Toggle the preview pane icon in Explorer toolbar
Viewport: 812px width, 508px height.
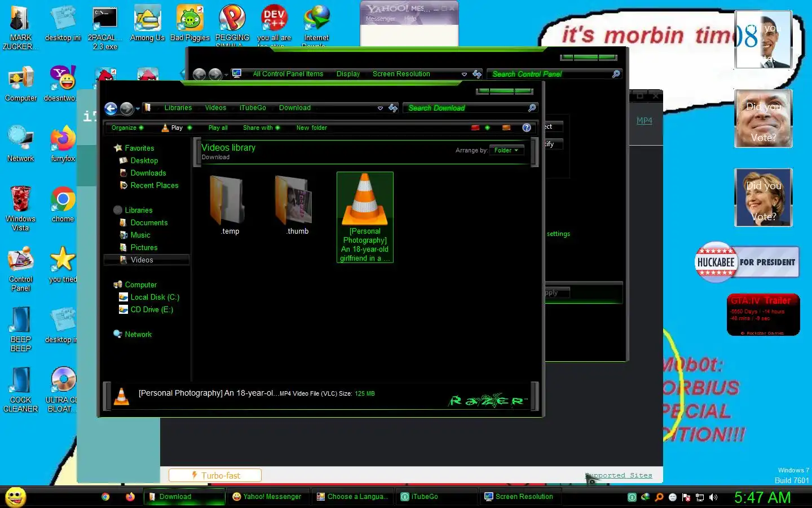(506, 128)
